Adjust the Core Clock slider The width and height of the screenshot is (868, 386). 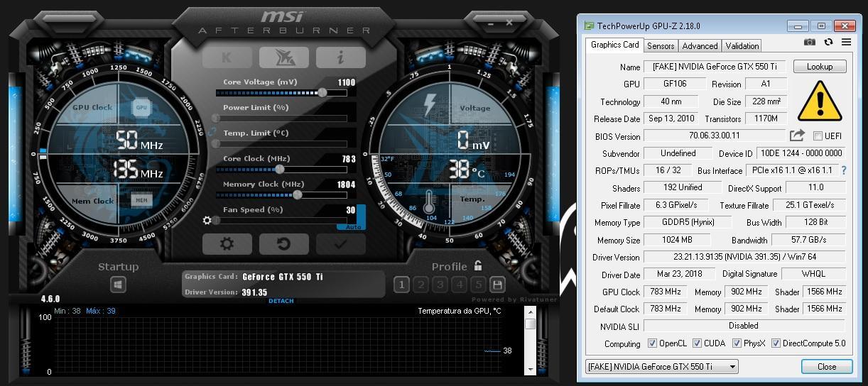click(281, 170)
